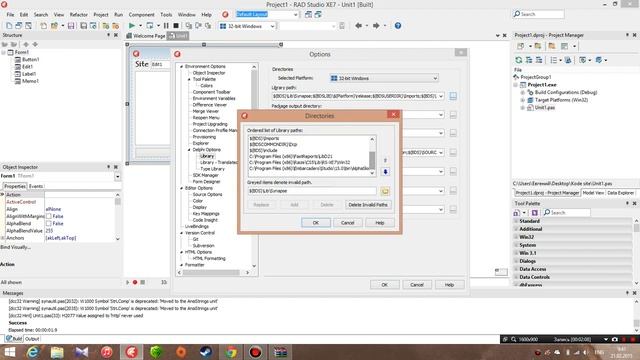The image size is (640, 360).
Task: Open File Explorer from the taskbar
Action: [57, 352]
